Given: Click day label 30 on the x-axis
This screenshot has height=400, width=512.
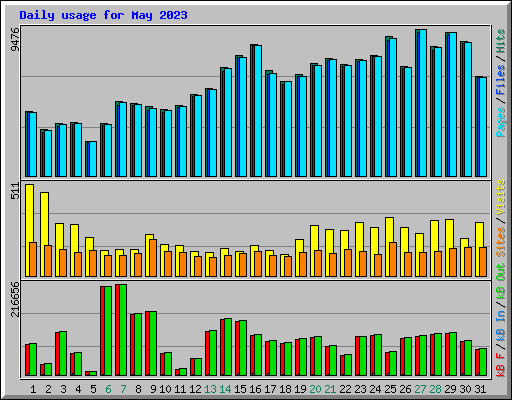Looking at the screenshot, I should [465, 389].
